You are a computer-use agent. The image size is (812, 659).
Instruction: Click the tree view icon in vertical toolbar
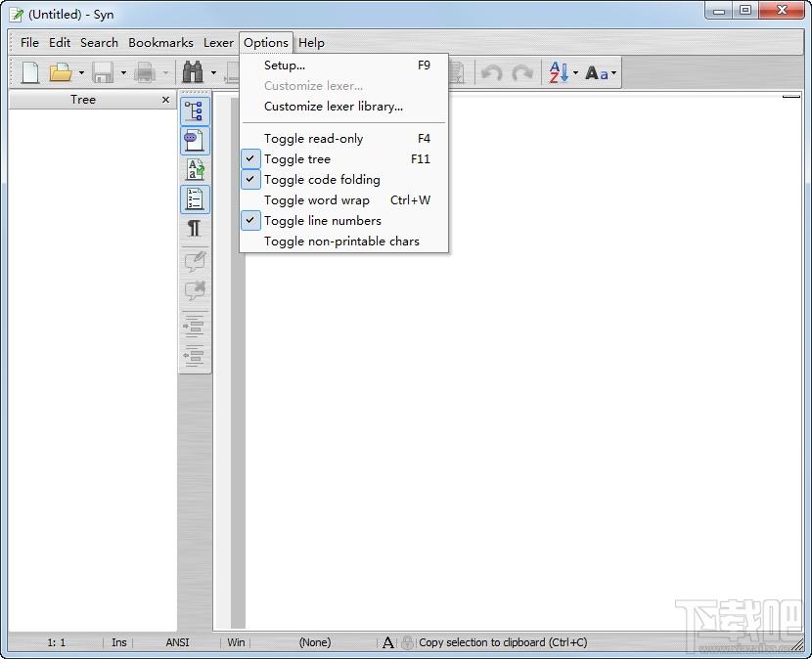tap(195, 111)
